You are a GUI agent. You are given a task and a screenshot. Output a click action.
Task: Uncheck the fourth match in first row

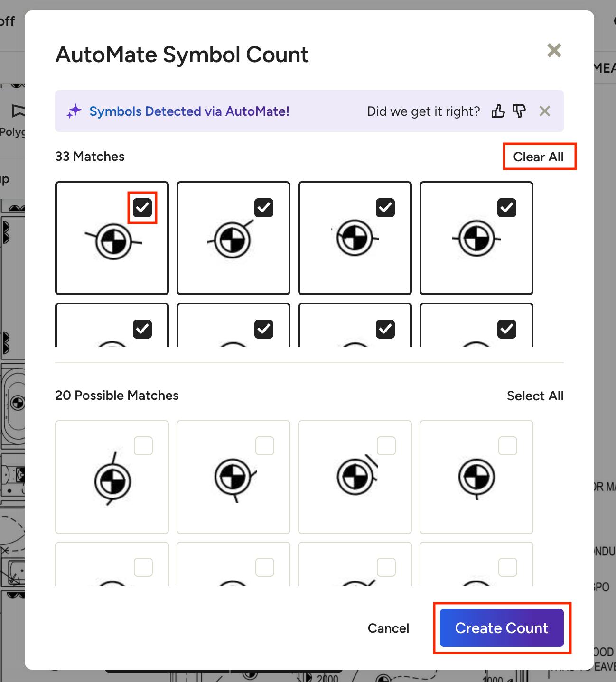pyautogui.click(x=507, y=208)
